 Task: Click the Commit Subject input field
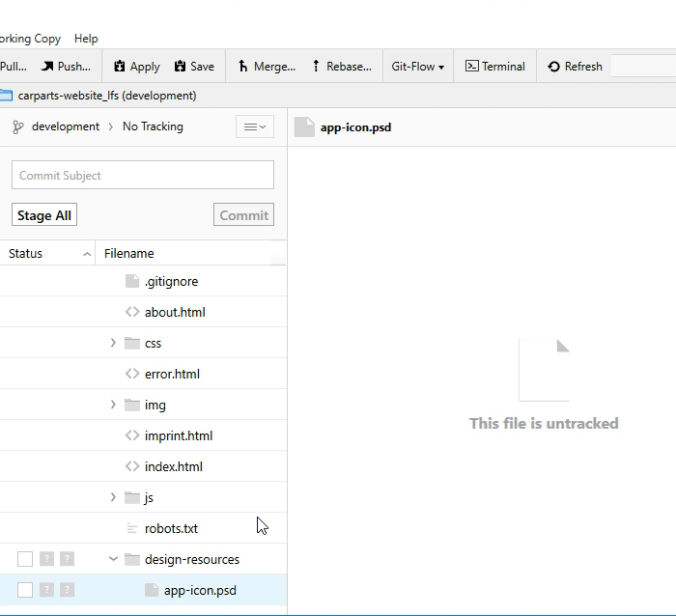pos(143,176)
